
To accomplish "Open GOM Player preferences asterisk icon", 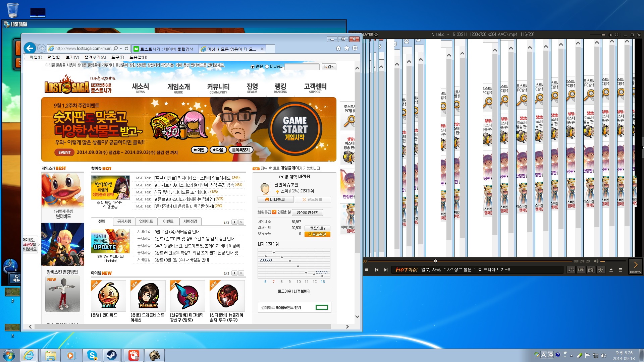I will click(x=601, y=270).
